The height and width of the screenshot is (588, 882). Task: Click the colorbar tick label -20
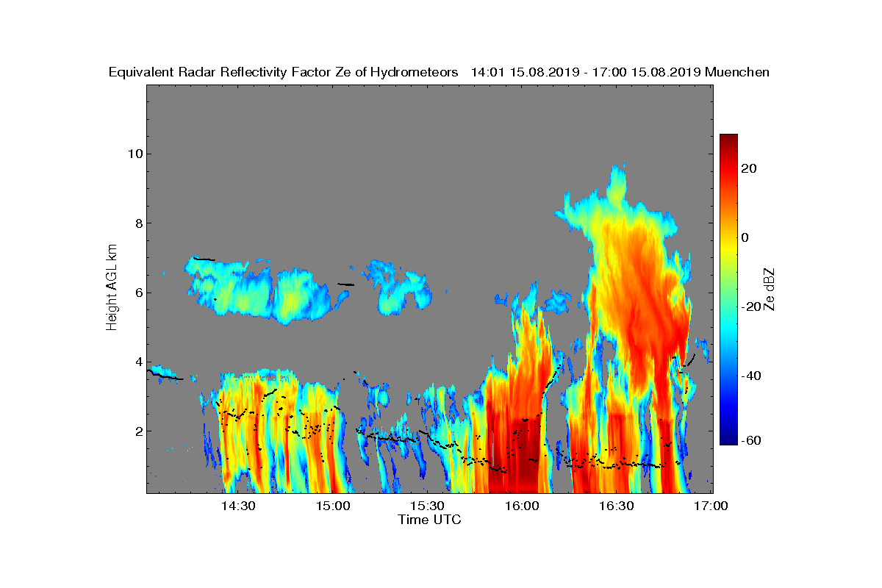coord(752,306)
